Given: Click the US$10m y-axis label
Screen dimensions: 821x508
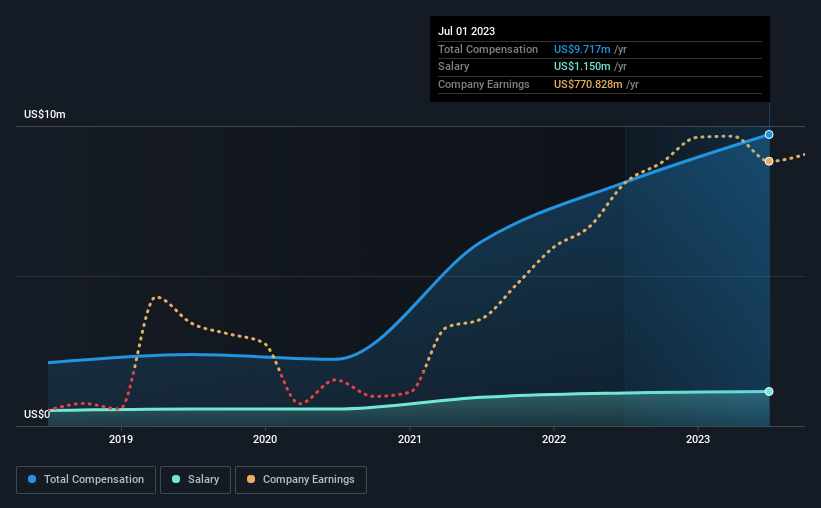Looking at the screenshot, I should click(x=45, y=114).
